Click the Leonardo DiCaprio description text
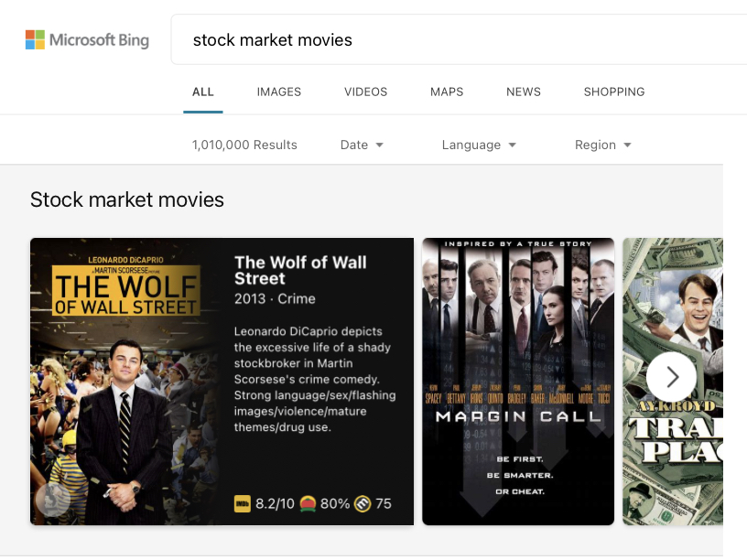This screenshot has width=747, height=560. coord(315,379)
